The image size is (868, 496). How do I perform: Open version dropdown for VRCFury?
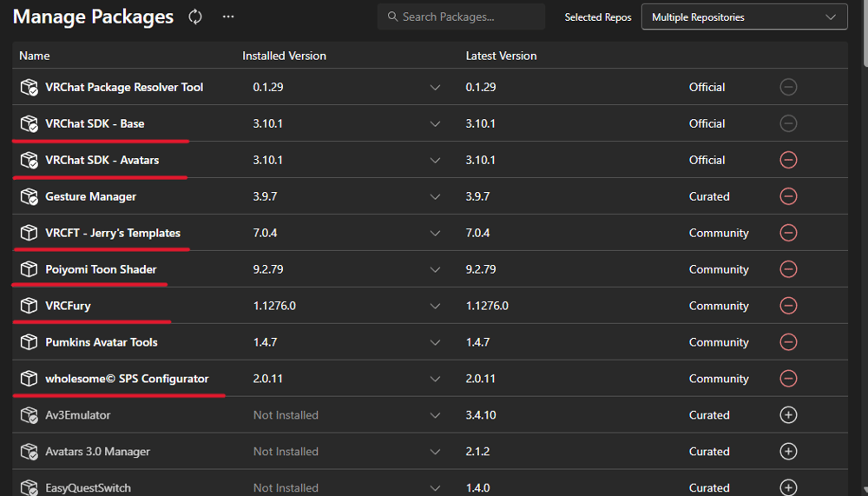pos(436,306)
